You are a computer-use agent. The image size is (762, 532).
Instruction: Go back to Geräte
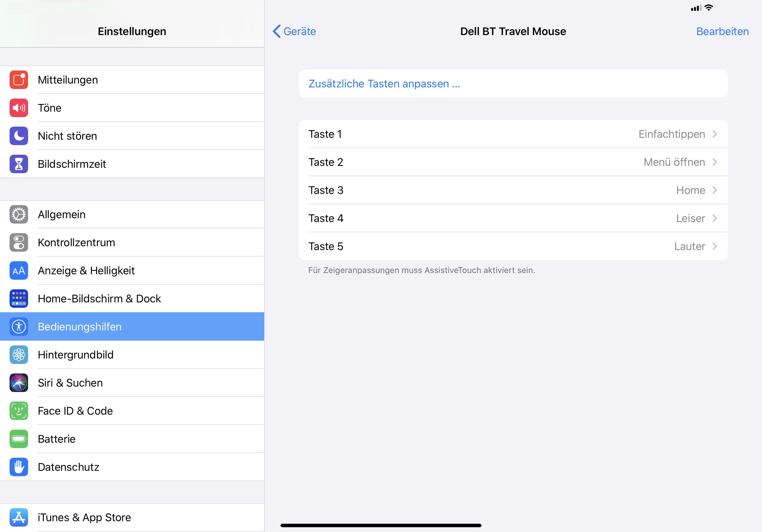pyautogui.click(x=295, y=32)
